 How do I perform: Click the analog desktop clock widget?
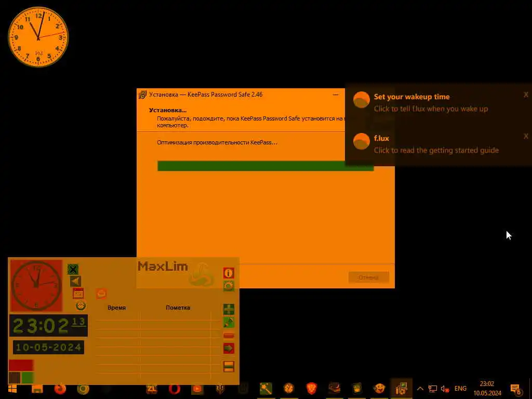pyautogui.click(x=38, y=37)
